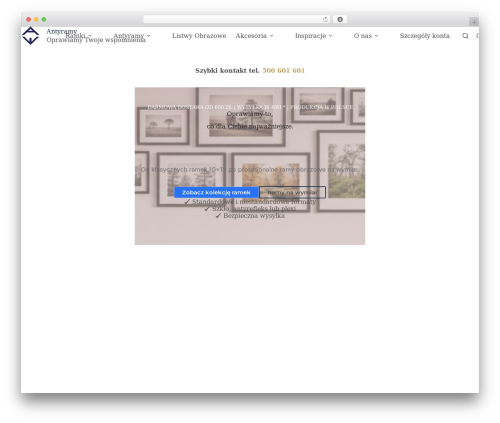Open the O nas menu item
This screenshot has width=500, height=423.
pos(363,36)
